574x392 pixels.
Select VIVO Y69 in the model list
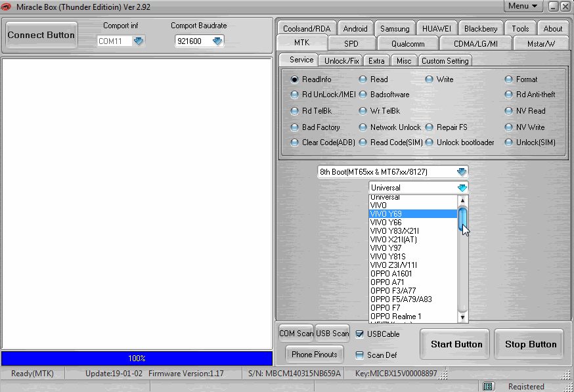pos(413,214)
